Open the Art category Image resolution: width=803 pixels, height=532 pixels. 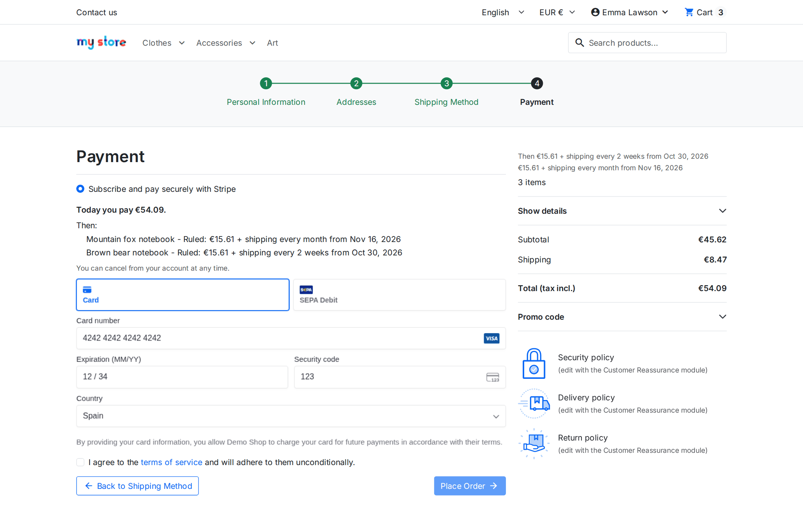[272, 43]
